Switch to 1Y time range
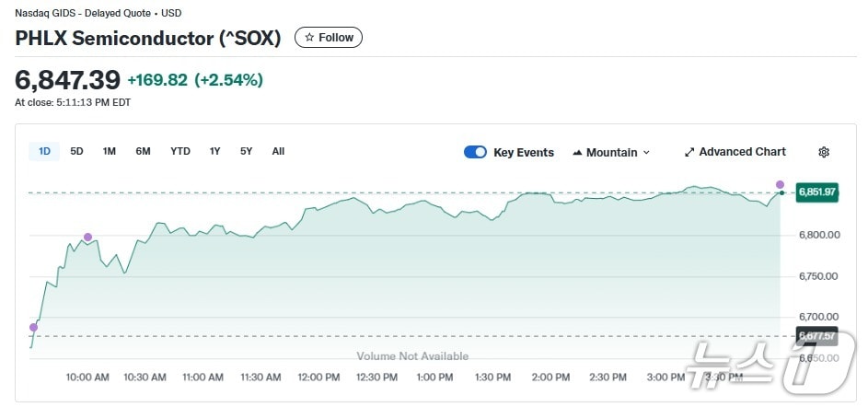Screen dimensions: 868x407 214,151
